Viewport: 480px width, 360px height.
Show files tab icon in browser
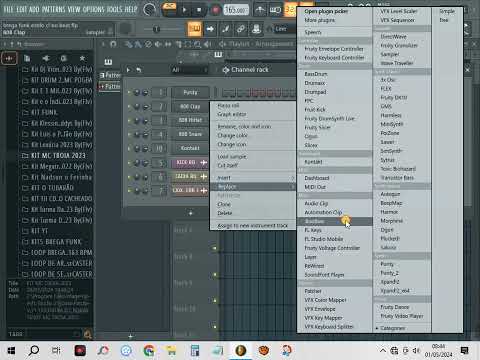pyautogui.click(x=27, y=59)
